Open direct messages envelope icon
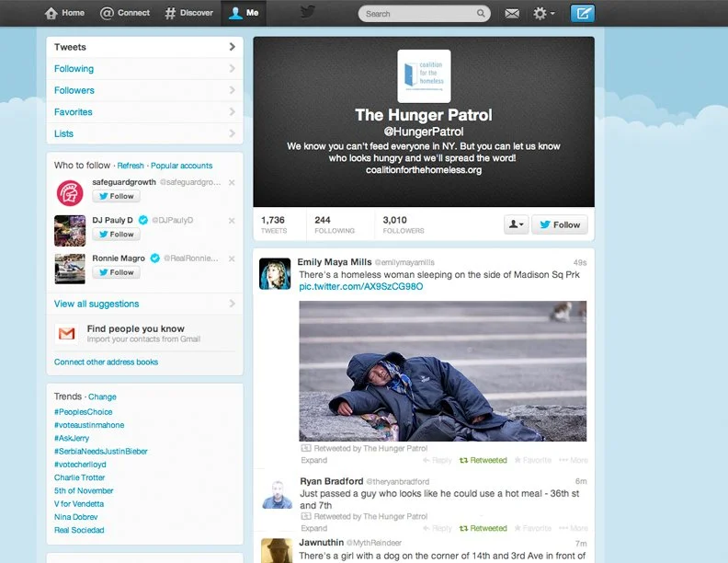 point(512,14)
